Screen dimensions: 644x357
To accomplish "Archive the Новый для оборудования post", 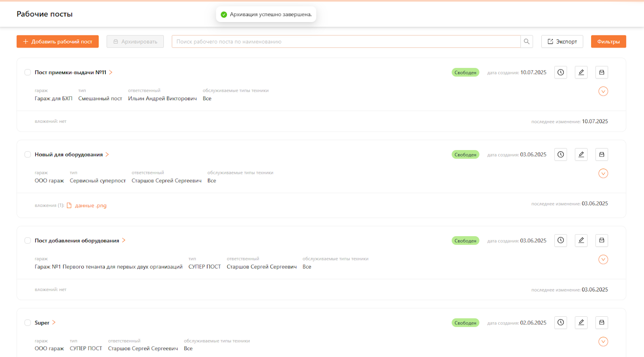I will click(602, 155).
